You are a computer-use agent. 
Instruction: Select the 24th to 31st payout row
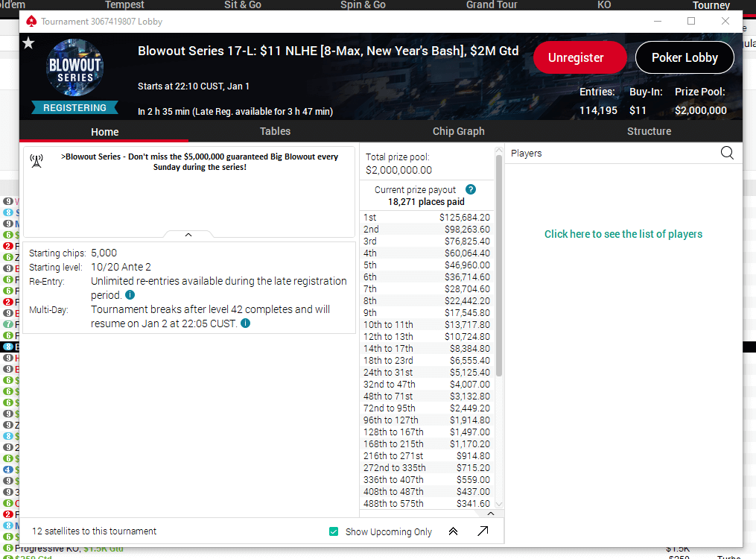(x=427, y=373)
